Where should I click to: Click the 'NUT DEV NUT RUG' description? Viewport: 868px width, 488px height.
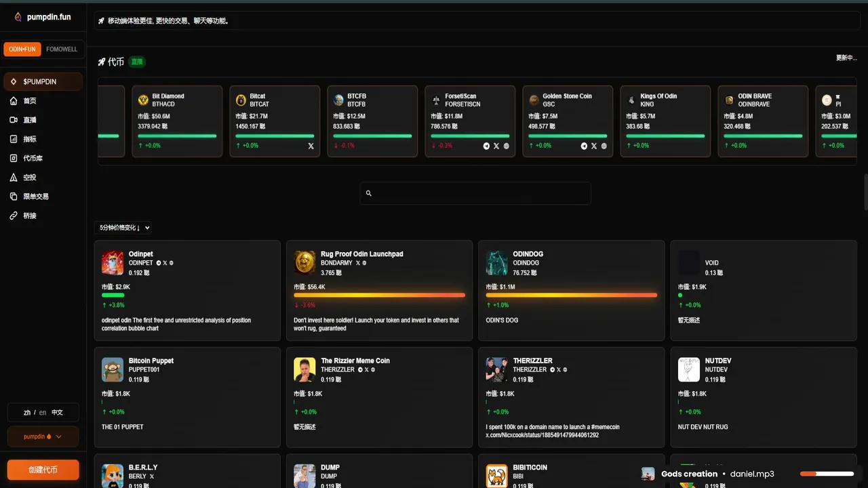click(x=703, y=427)
